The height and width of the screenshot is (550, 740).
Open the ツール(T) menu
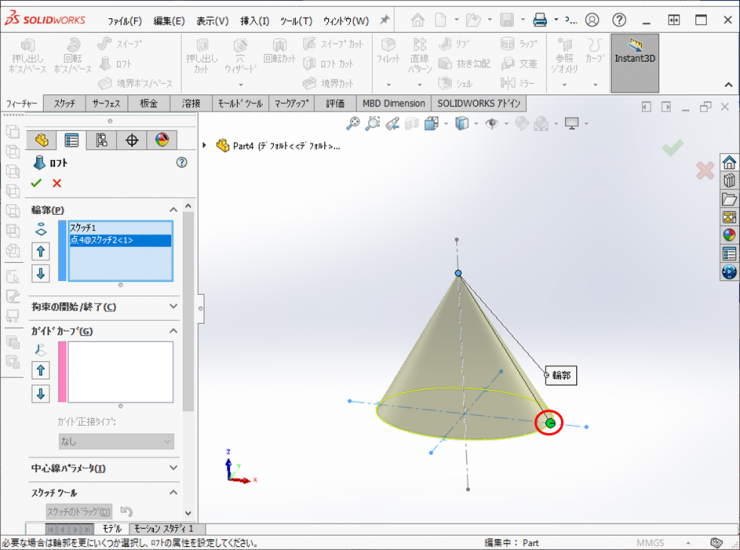click(x=296, y=21)
